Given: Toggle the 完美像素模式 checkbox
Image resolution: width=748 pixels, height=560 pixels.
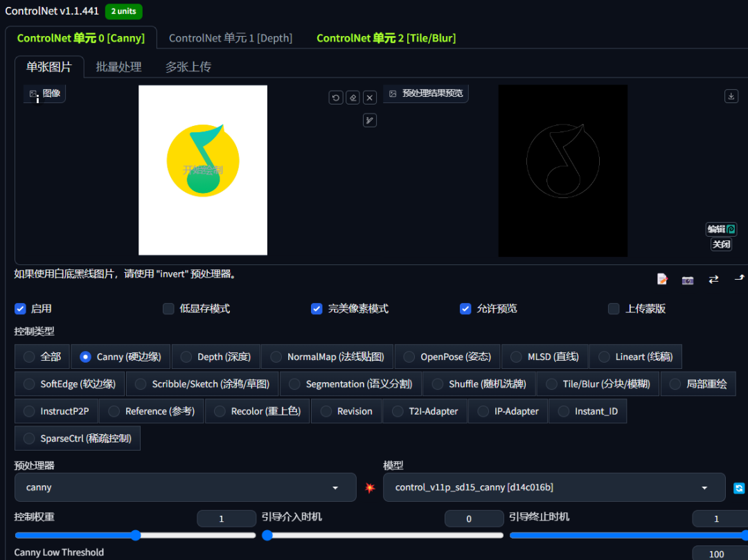Looking at the screenshot, I should 317,309.
